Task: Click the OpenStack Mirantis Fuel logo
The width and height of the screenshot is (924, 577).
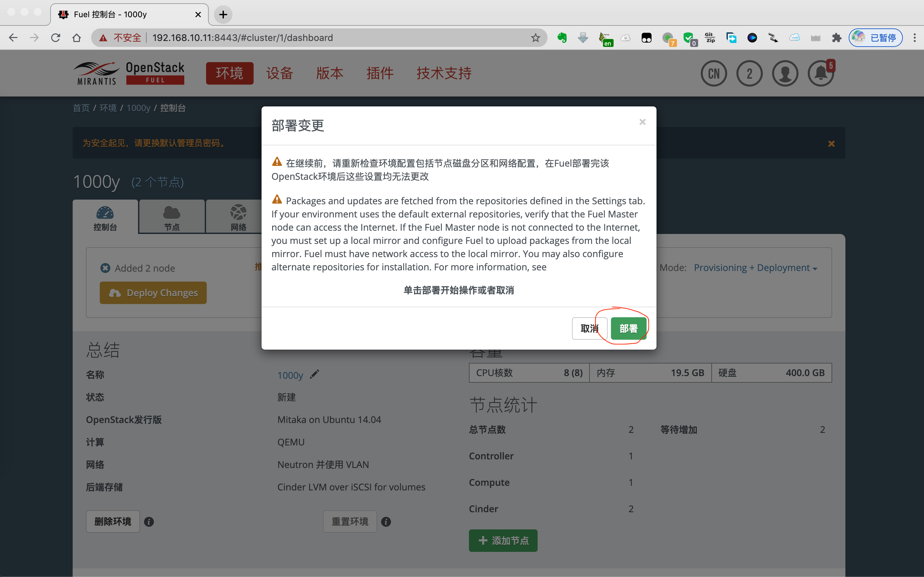Action: point(129,73)
